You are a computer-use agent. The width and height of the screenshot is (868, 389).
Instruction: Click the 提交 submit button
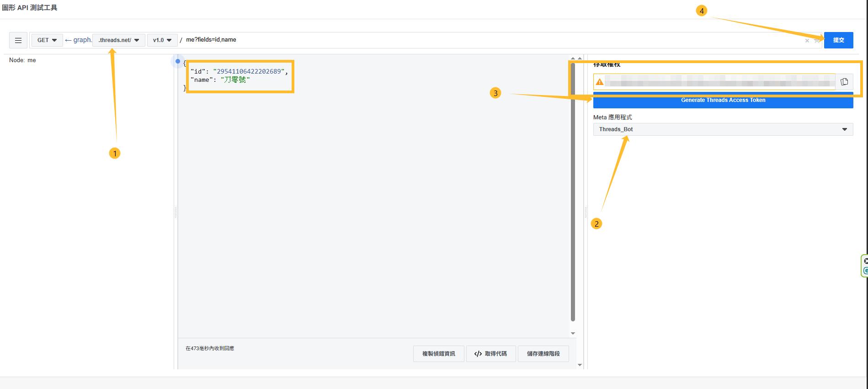[x=838, y=40]
